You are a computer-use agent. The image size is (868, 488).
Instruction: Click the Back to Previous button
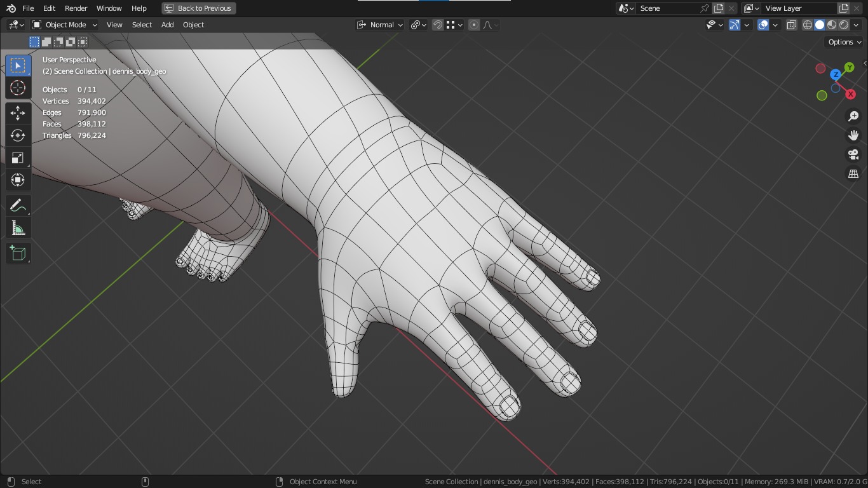[x=198, y=8]
